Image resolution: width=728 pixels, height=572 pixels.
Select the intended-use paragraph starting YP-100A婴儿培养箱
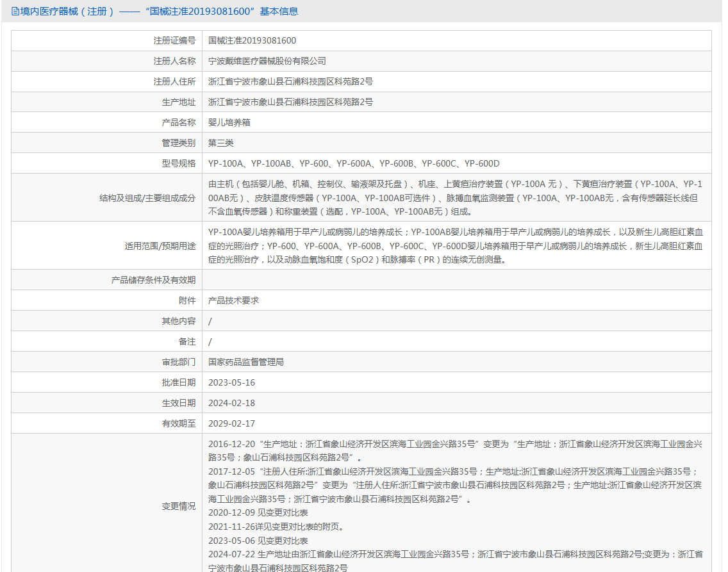click(x=456, y=246)
